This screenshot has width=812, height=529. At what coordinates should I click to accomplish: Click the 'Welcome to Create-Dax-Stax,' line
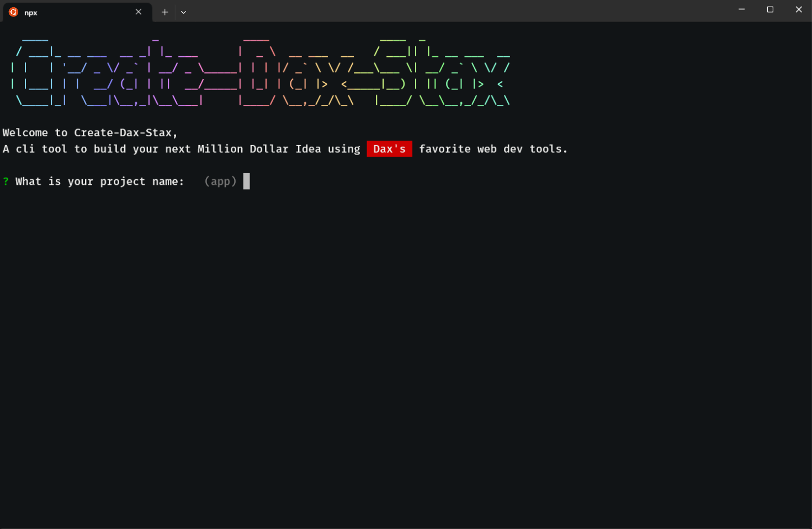90,133
